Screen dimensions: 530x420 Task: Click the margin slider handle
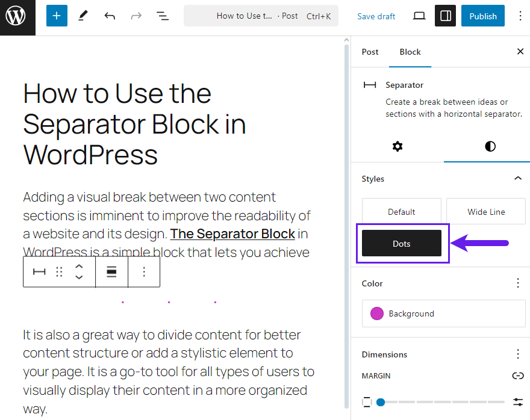pyautogui.click(x=381, y=402)
